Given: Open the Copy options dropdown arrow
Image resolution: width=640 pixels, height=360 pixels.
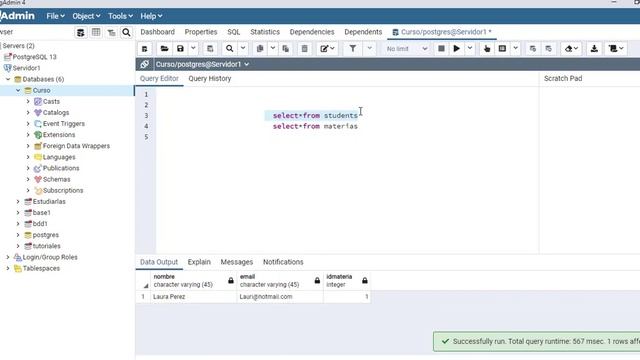Looking at the screenshot, I should click(x=273, y=49).
